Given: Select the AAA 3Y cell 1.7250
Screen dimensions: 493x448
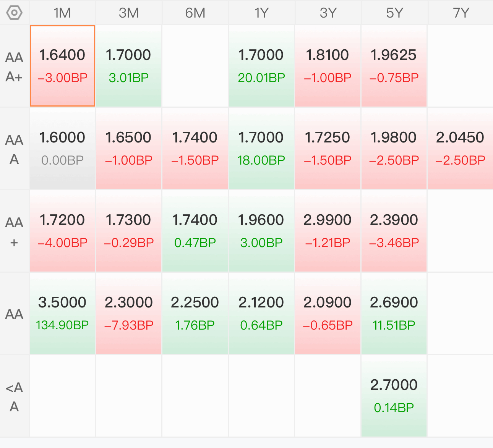Looking at the screenshot, I should [328, 149].
